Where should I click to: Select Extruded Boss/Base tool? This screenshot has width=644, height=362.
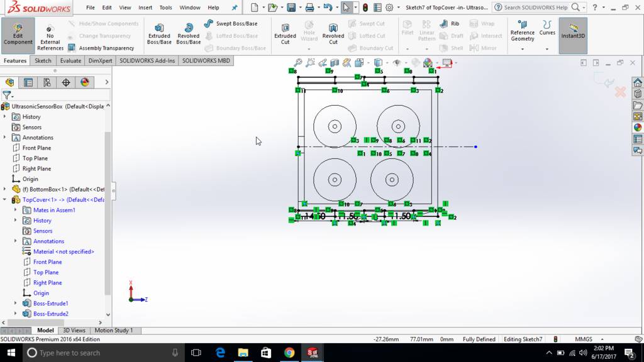pos(159,35)
